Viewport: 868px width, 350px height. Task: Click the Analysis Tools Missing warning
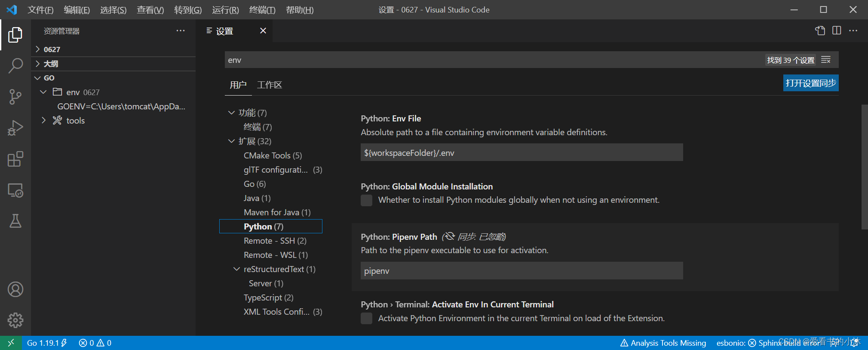pos(663,343)
